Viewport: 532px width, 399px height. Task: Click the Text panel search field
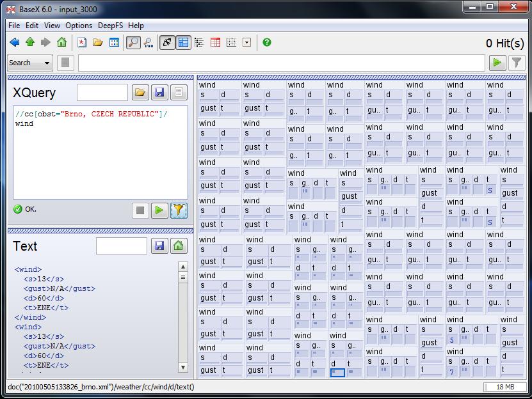click(x=122, y=246)
